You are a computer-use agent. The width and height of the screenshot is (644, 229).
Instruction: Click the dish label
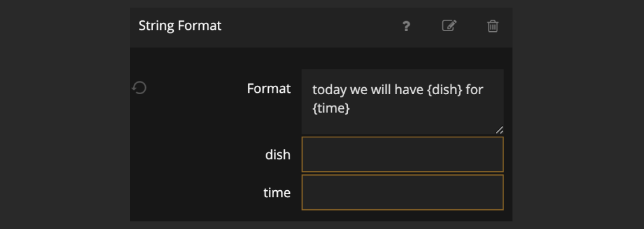tap(278, 155)
